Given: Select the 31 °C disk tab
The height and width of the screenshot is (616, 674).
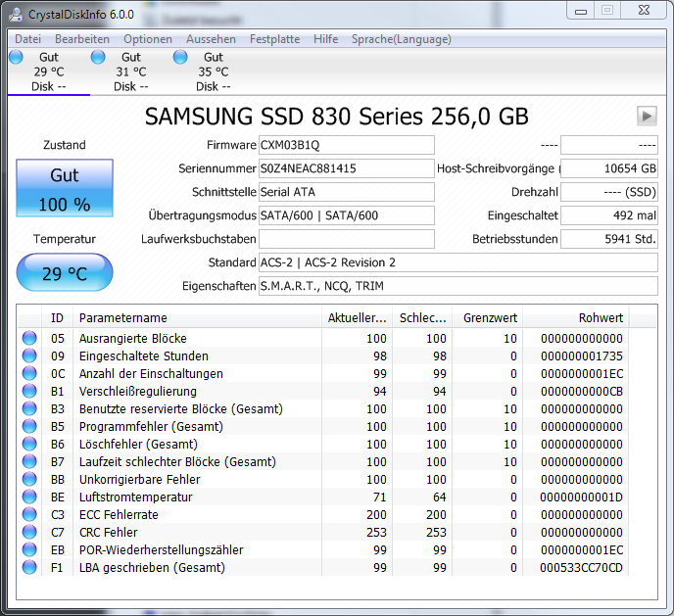Looking at the screenshot, I should pyautogui.click(x=131, y=71).
